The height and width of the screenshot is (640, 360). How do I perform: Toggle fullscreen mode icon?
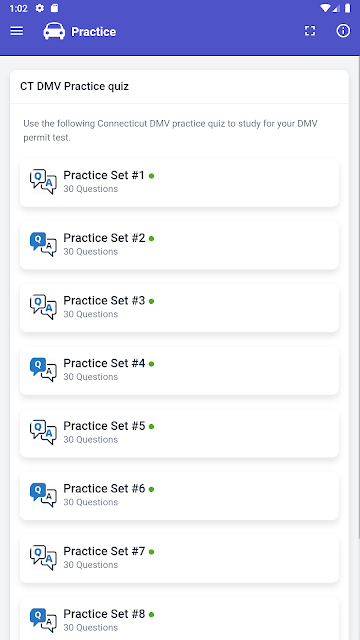pyautogui.click(x=310, y=31)
